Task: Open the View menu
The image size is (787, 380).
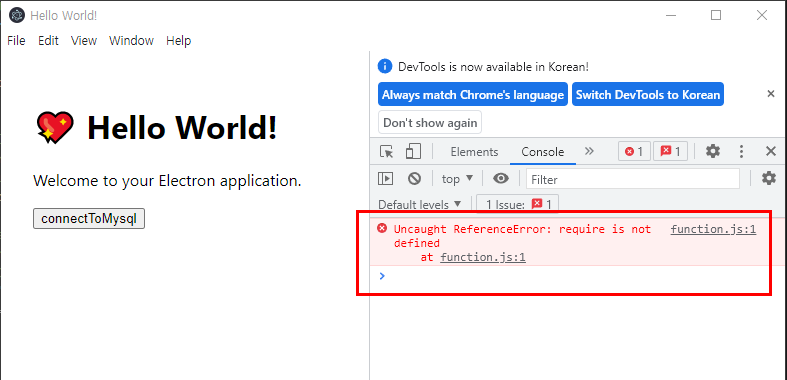Action: click(84, 41)
